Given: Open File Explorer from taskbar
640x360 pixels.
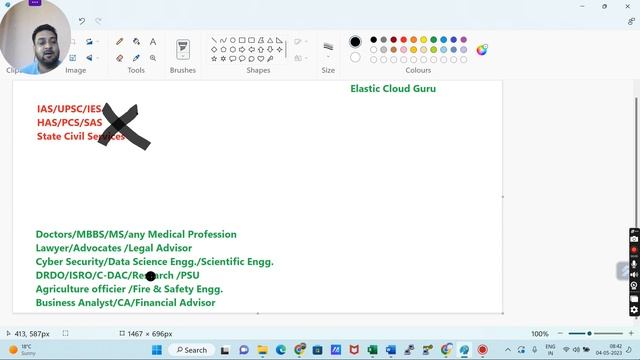Looking at the screenshot, I should (x=262, y=350).
